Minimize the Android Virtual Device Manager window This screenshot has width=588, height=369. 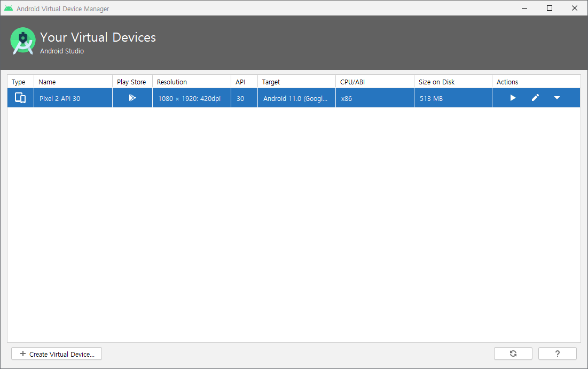pyautogui.click(x=524, y=8)
